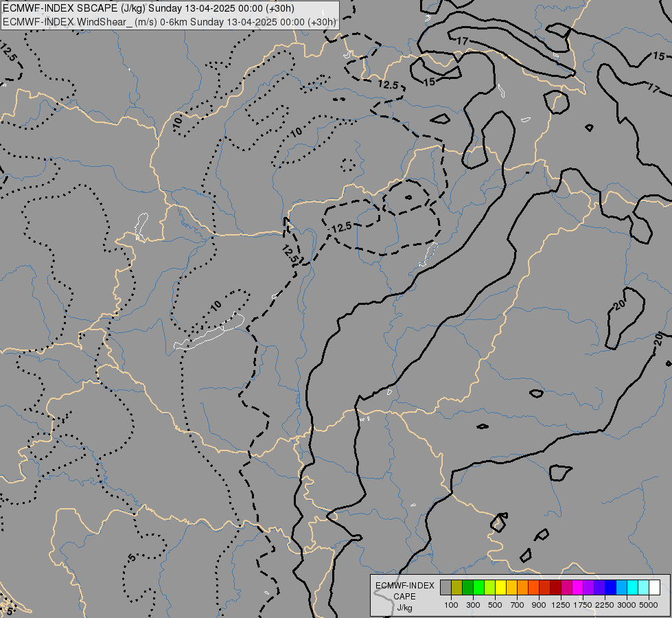
Task: Click the J/kg unit text in legend
Action: tap(404, 608)
